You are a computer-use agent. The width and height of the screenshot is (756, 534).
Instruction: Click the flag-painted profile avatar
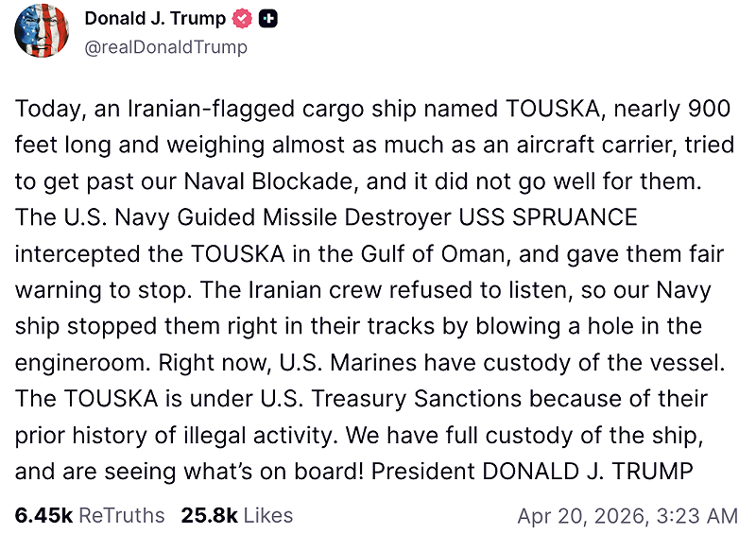(43, 31)
